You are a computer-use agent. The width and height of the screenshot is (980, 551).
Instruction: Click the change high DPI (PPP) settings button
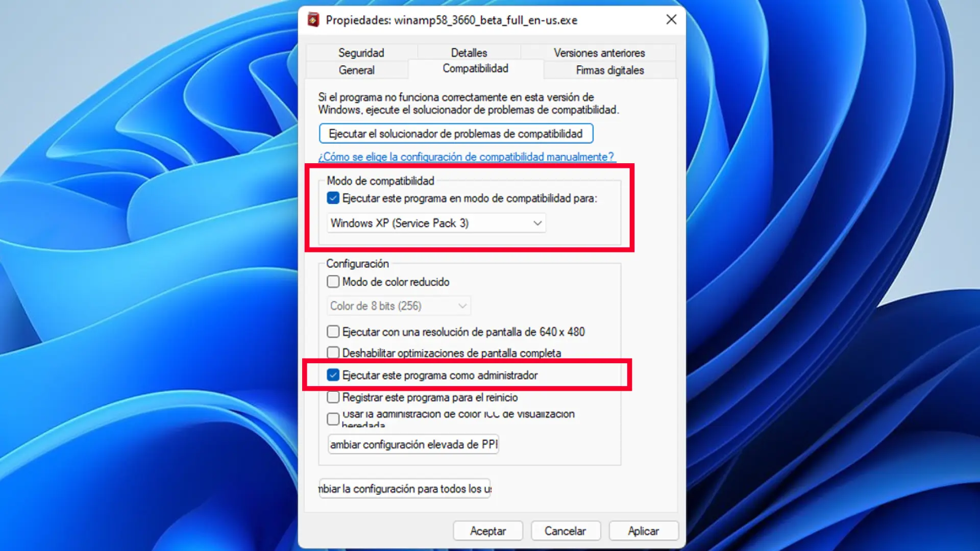click(413, 444)
